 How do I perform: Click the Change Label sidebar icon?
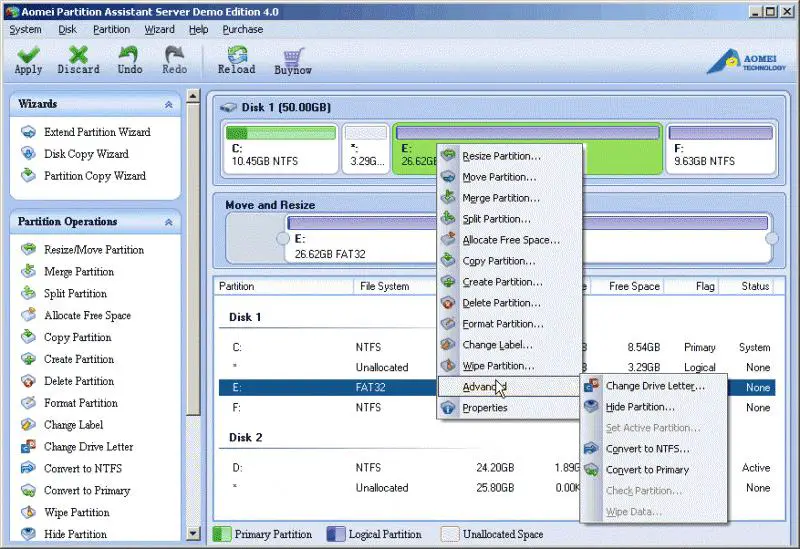(x=29, y=425)
